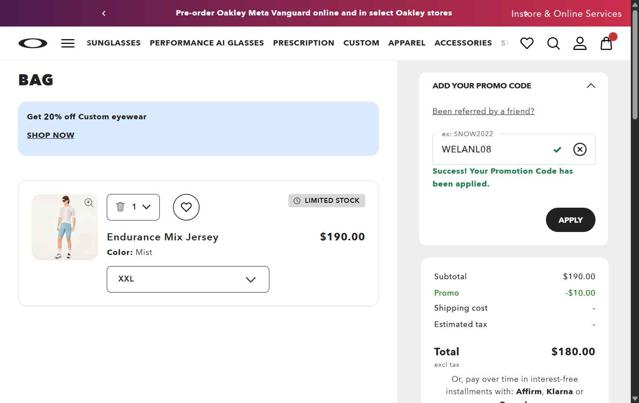Open wishlist heart icon in header
The image size is (639, 403).
[x=527, y=43]
